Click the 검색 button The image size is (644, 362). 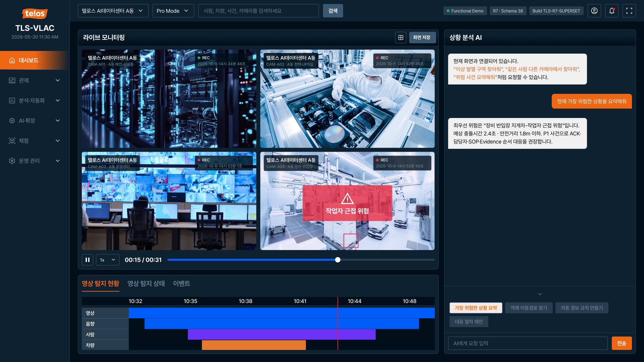(333, 11)
